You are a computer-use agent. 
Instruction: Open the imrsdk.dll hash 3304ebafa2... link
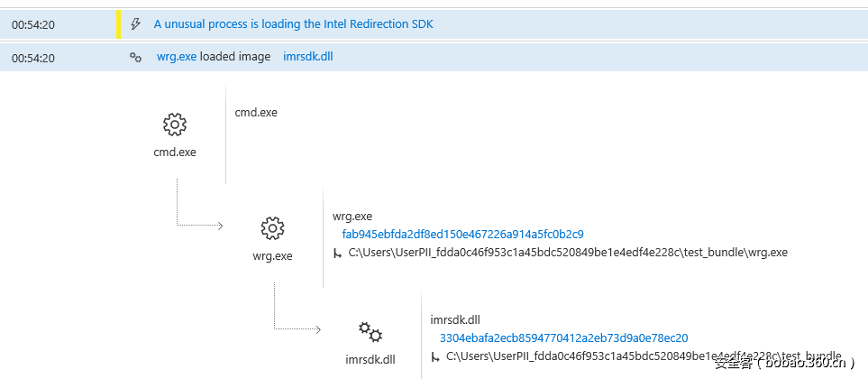coord(563,337)
